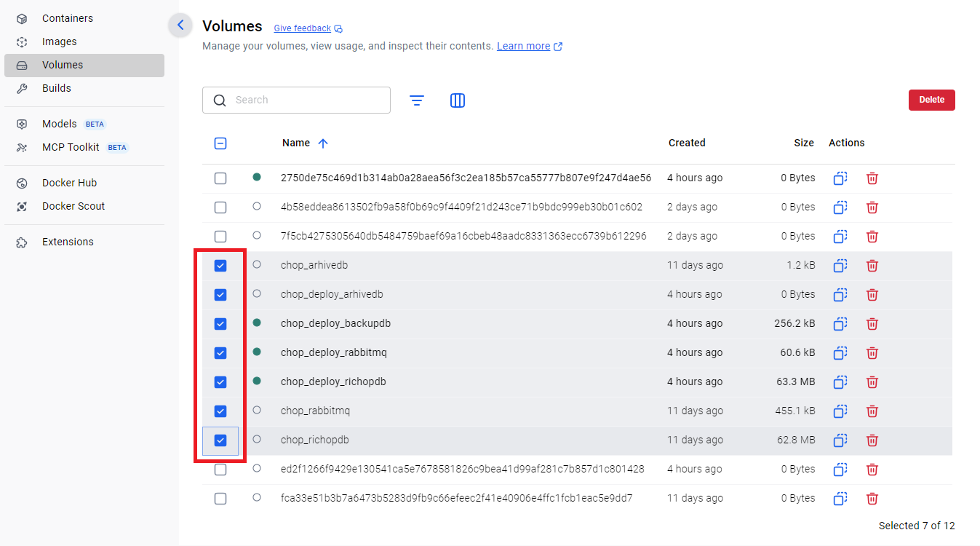The height and width of the screenshot is (546, 980).
Task: Click the feedback icon beside Give feedback
Action: [x=338, y=29]
